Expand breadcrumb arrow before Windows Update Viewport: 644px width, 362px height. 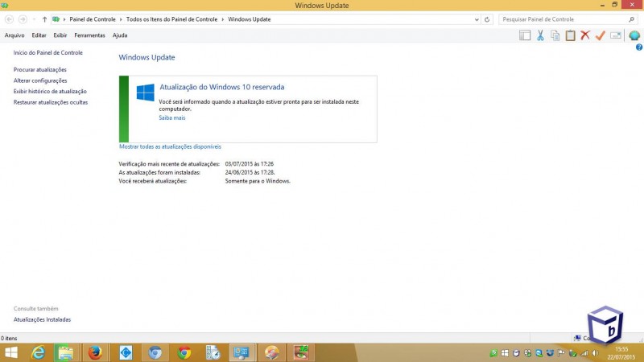click(x=224, y=19)
